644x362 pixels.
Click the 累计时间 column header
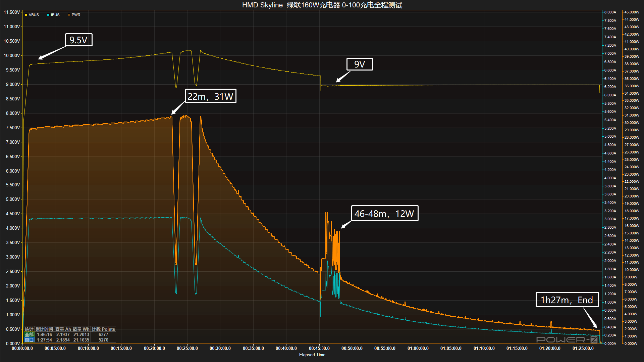pyautogui.click(x=44, y=329)
